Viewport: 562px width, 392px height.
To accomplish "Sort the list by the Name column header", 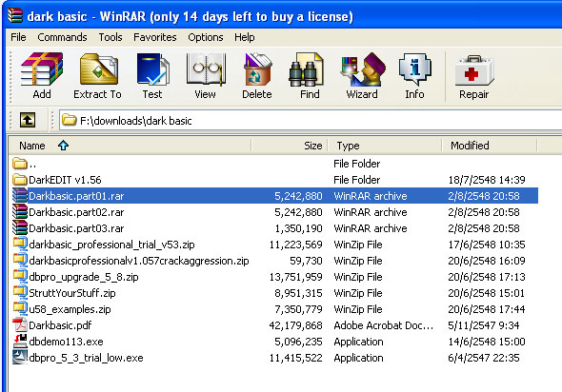I will point(130,146).
